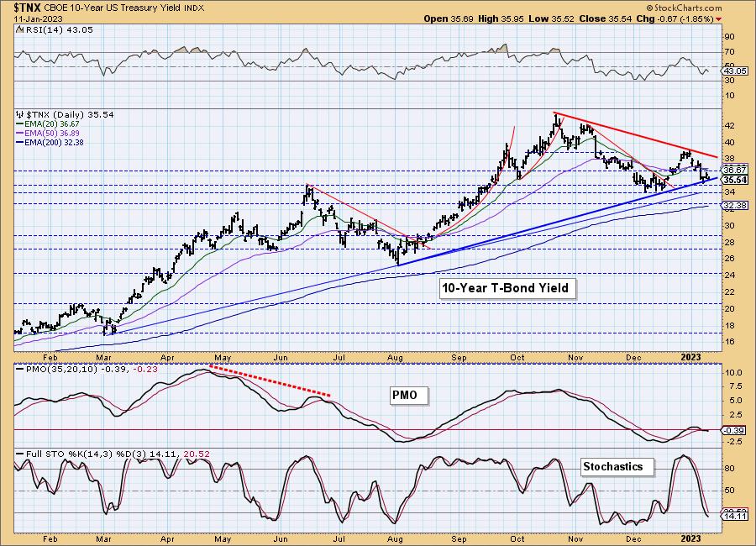Click the CBOE 10-Year US Treasury Yield title
The image size is (756, 546).
(113, 8)
